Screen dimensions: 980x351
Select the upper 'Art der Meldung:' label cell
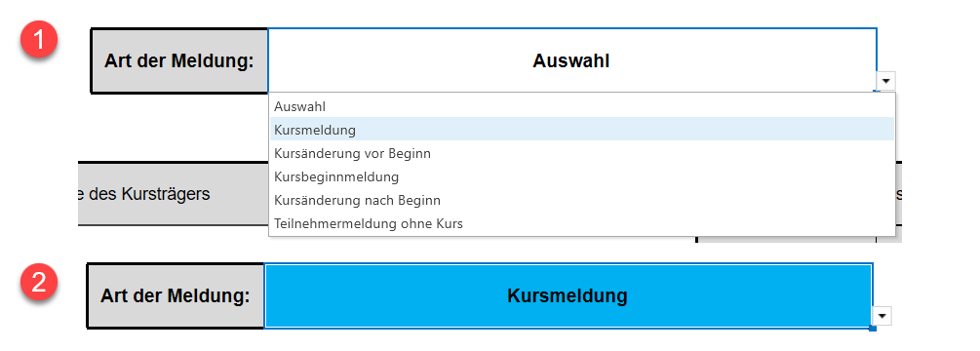click(179, 61)
